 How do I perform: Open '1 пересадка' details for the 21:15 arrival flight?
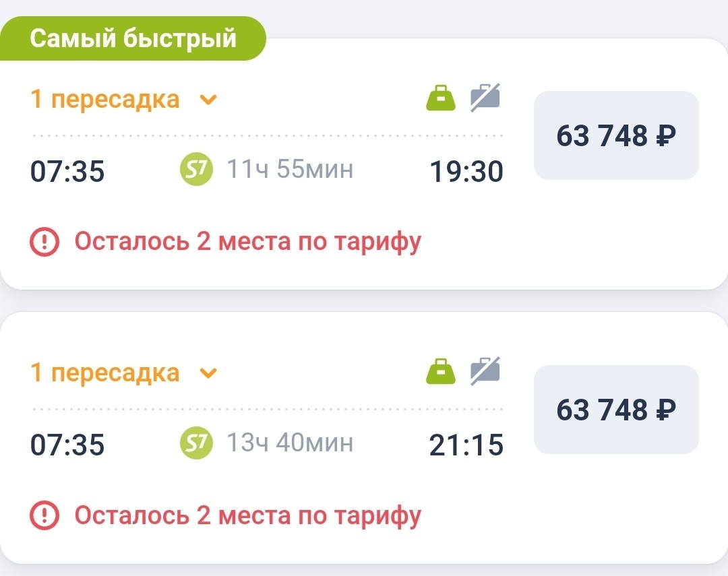(105, 373)
